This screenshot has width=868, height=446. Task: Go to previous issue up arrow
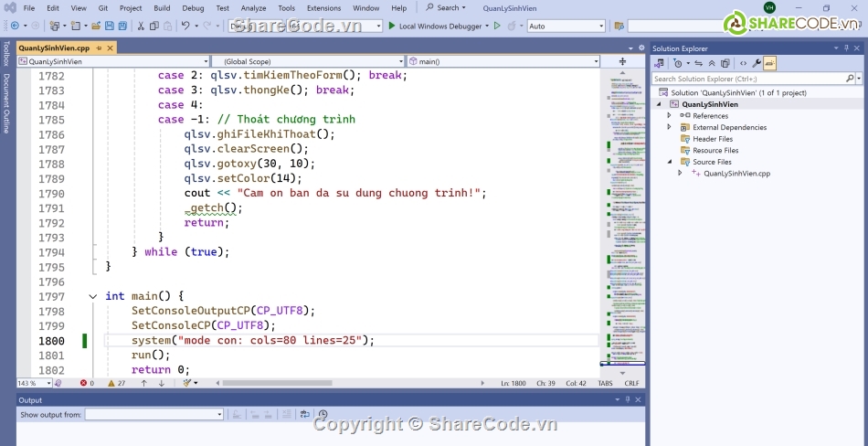tap(144, 383)
